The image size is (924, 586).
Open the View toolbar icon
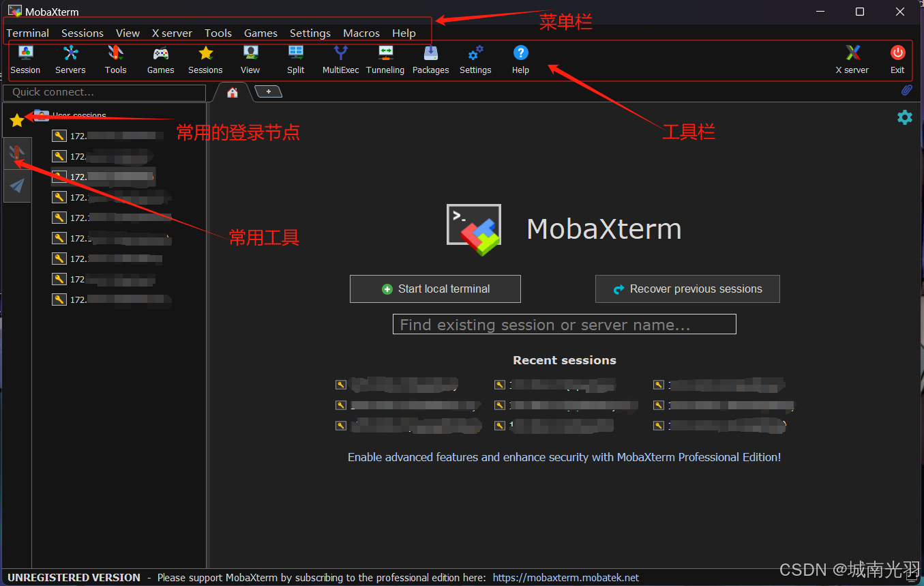pyautogui.click(x=250, y=59)
